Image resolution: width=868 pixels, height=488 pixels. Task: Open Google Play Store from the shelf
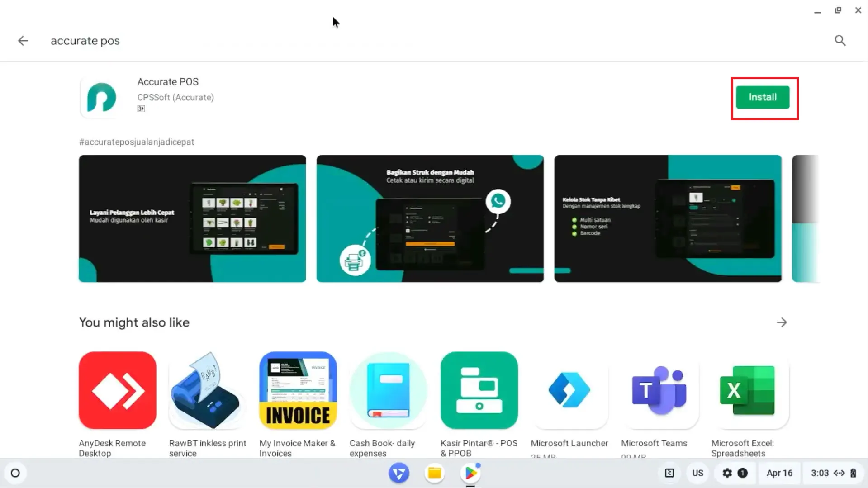(x=470, y=473)
